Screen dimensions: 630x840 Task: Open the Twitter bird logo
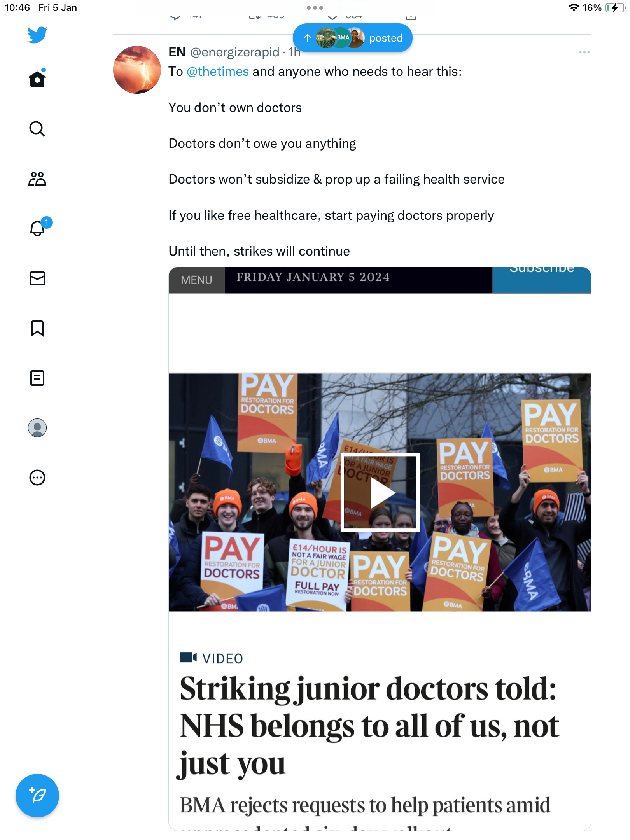point(37,35)
